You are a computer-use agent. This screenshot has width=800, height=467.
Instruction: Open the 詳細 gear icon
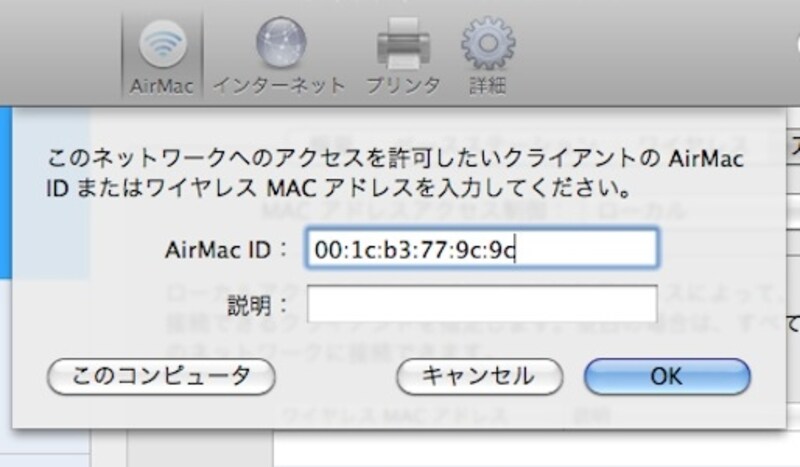click(x=488, y=56)
